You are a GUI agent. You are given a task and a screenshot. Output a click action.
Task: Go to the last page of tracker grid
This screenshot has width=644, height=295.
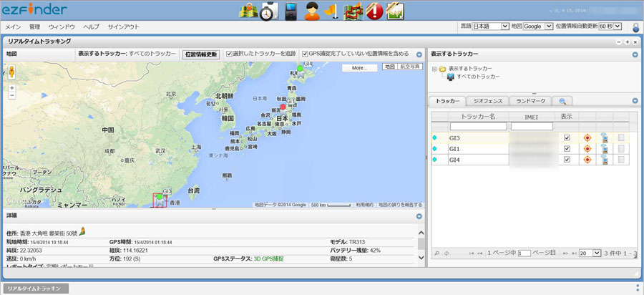pyautogui.click(x=574, y=253)
